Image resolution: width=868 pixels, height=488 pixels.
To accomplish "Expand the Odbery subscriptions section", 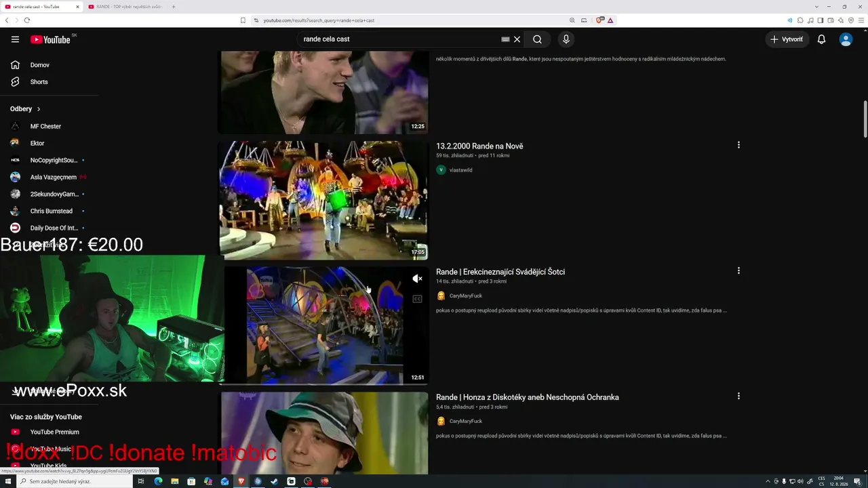I will (x=25, y=108).
